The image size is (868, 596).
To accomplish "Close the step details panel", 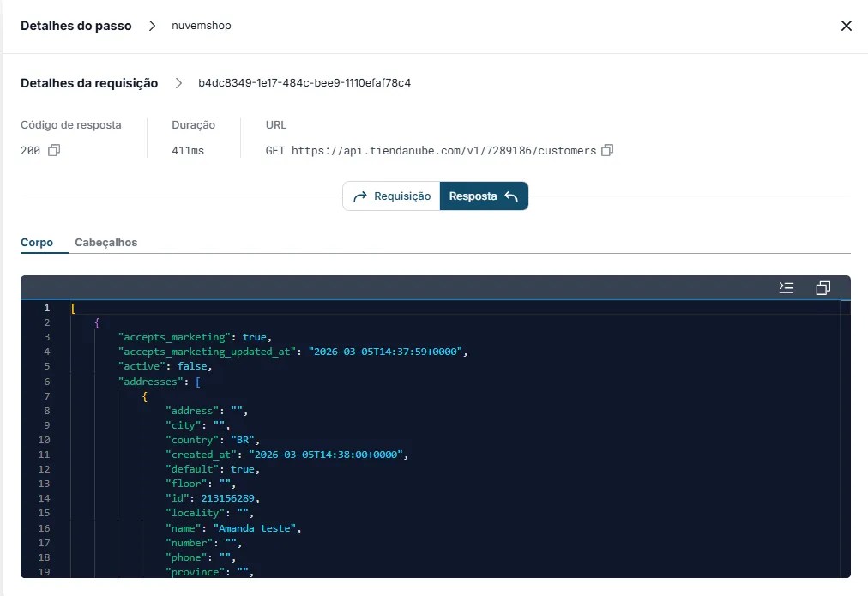I will pos(846,26).
